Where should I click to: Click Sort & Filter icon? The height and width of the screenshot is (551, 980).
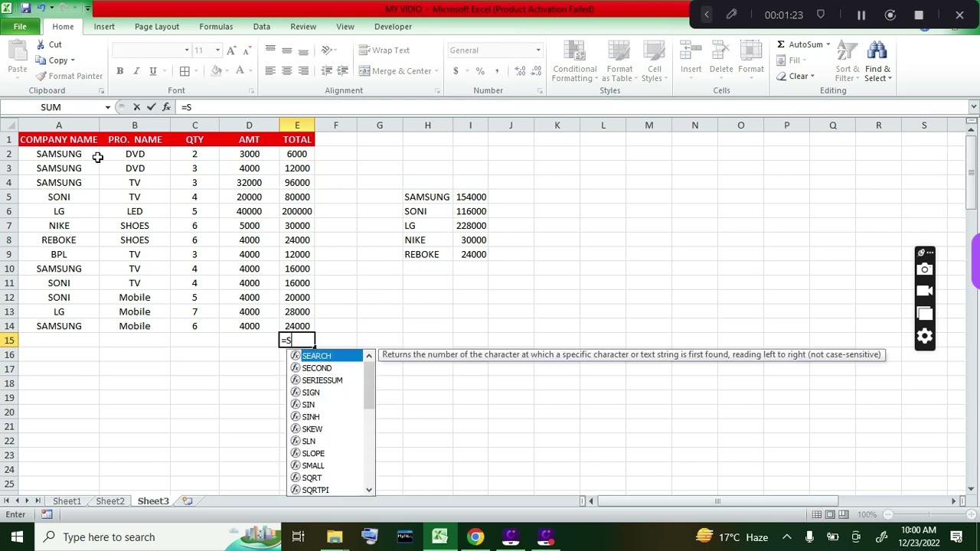(x=847, y=61)
